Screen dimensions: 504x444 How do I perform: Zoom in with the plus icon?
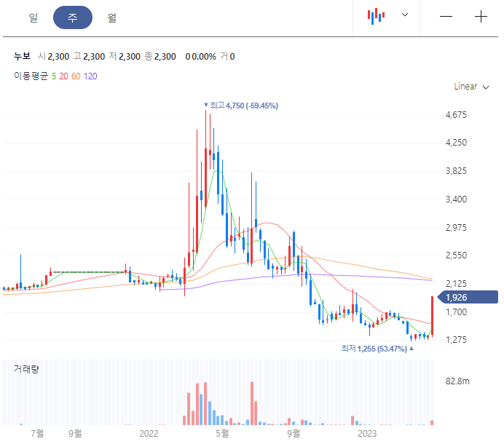pos(481,17)
